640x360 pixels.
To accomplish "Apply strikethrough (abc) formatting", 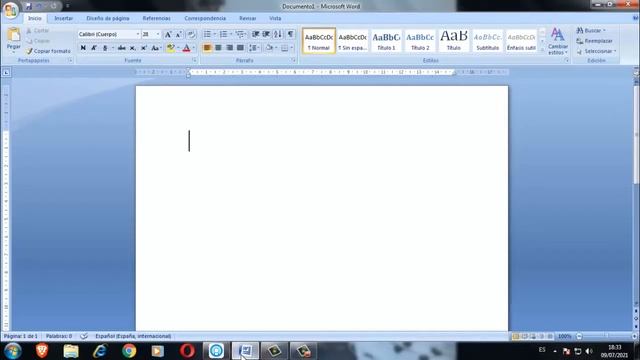I will [x=121, y=48].
